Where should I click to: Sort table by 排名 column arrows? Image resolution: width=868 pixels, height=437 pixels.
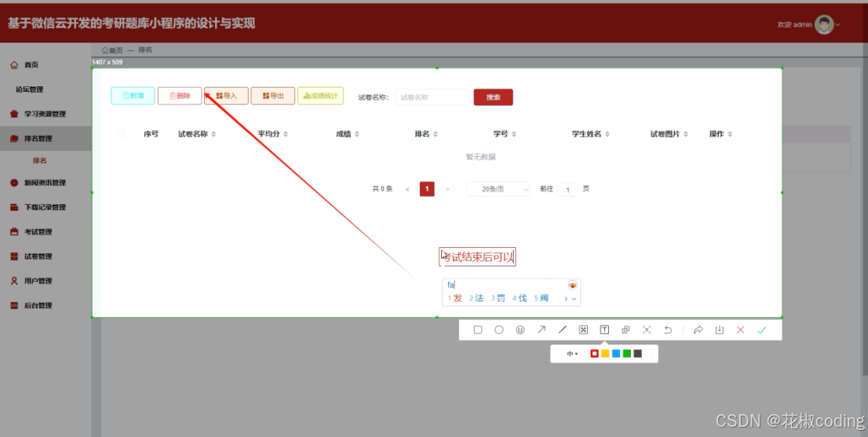click(436, 134)
